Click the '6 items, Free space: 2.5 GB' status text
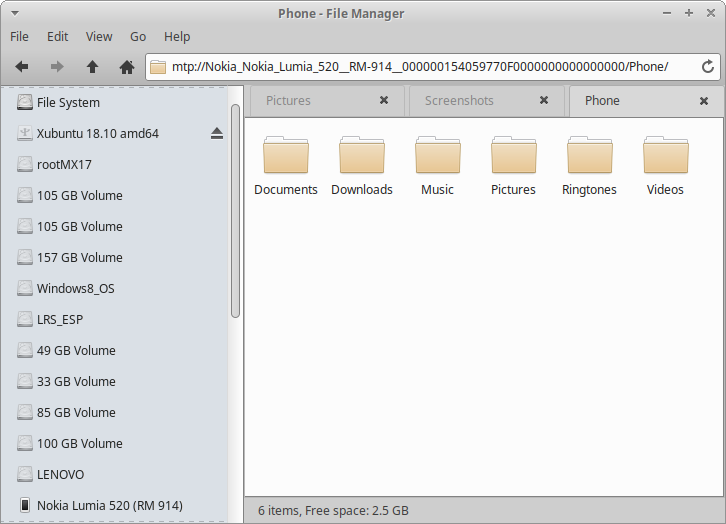 (333, 511)
